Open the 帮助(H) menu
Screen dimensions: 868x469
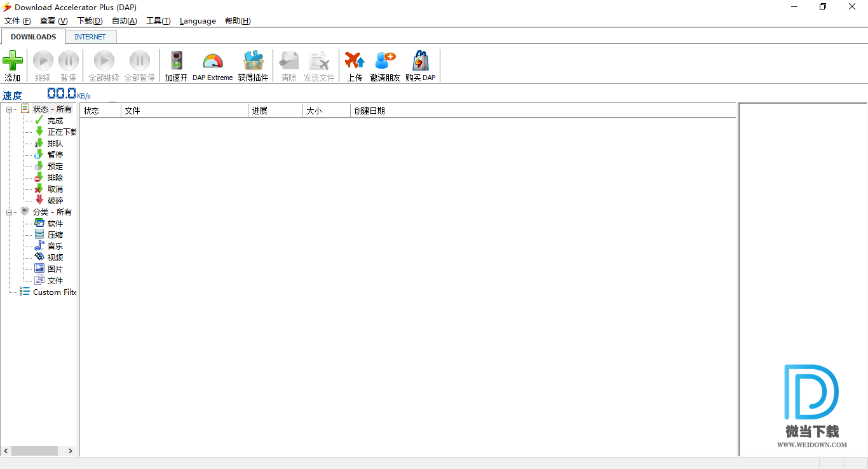pyautogui.click(x=238, y=21)
